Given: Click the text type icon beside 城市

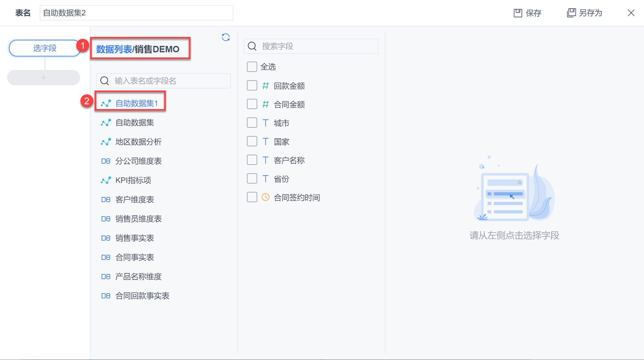Looking at the screenshot, I should (x=266, y=123).
